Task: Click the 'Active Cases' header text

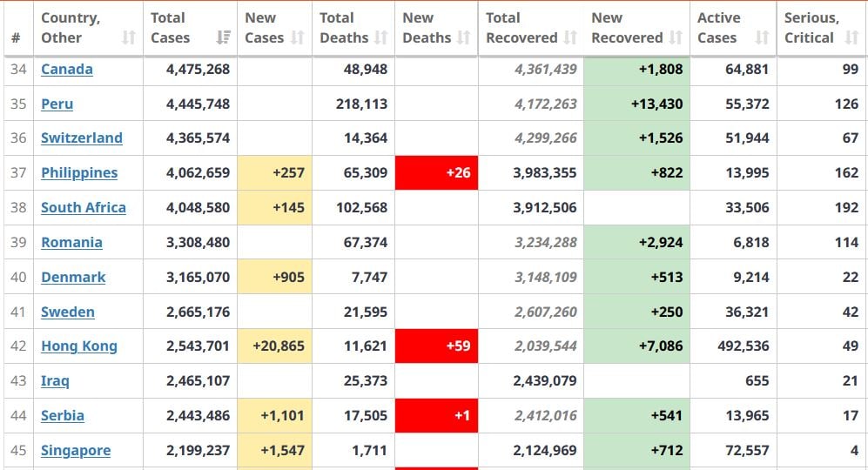Action: (719, 28)
